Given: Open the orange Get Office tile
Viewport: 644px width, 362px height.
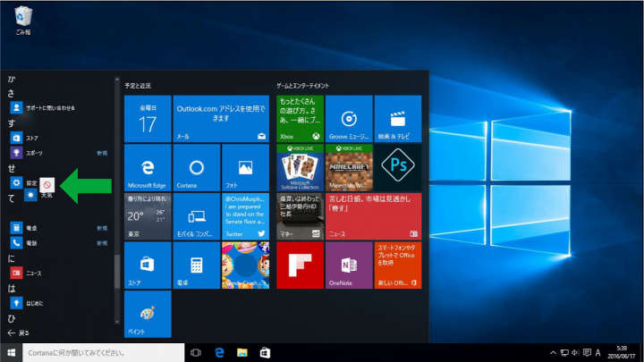Looking at the screenshot, I should point(397,265).
